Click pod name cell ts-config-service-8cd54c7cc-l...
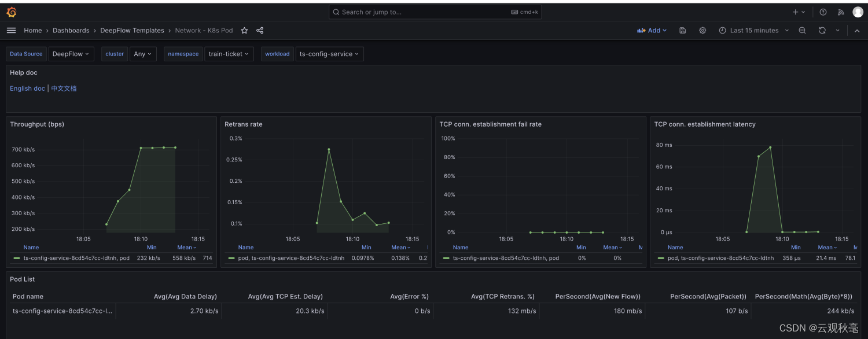This screenshot has width=868, height=339. 62,311
